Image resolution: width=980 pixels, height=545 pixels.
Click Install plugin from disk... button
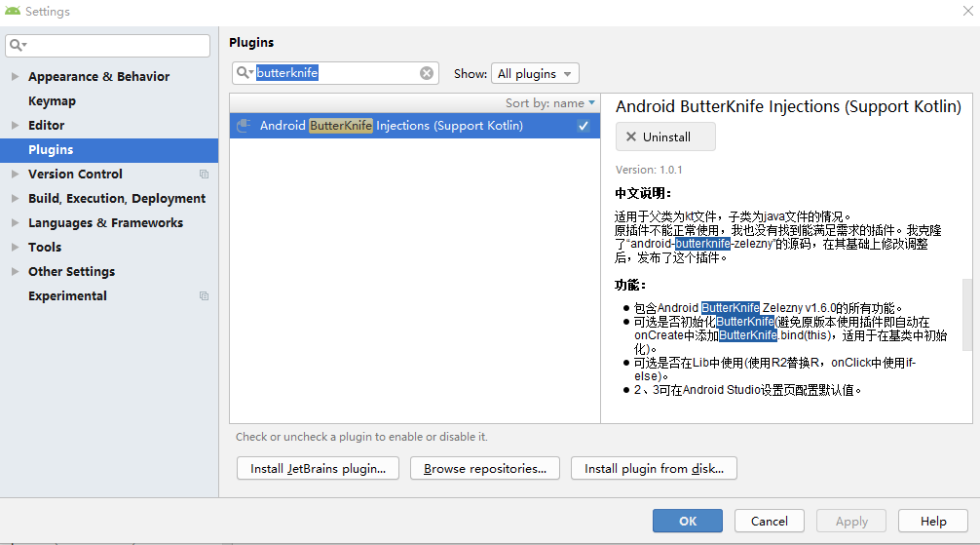click(x=654, y=469)
